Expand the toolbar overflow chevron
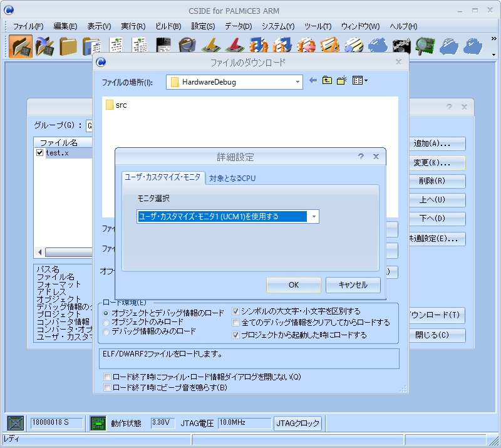 tap(493, 39)
